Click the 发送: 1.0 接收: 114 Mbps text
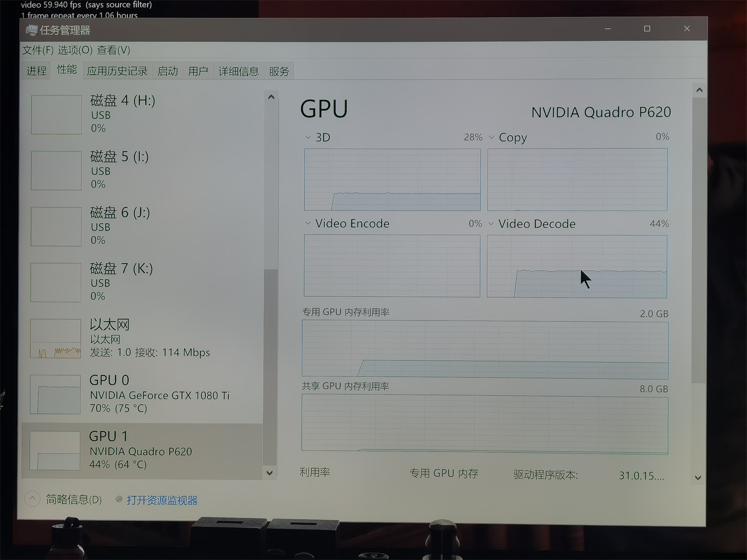Image resolution: width=747 pixels, height=560 pixels. 150,352
